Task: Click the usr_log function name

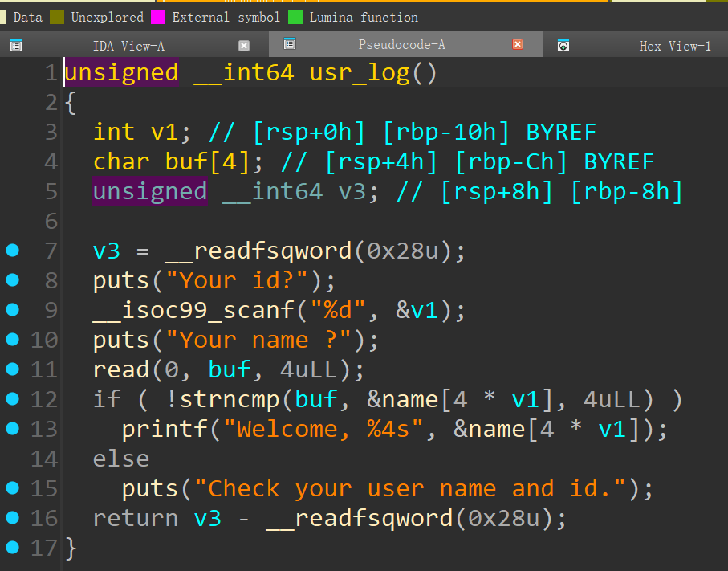Action: pos(360,73)
